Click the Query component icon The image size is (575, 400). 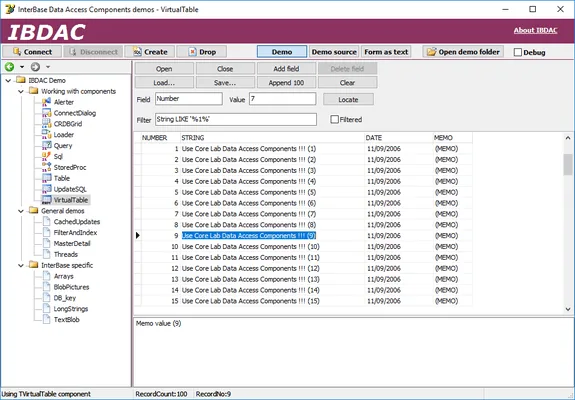47,146
